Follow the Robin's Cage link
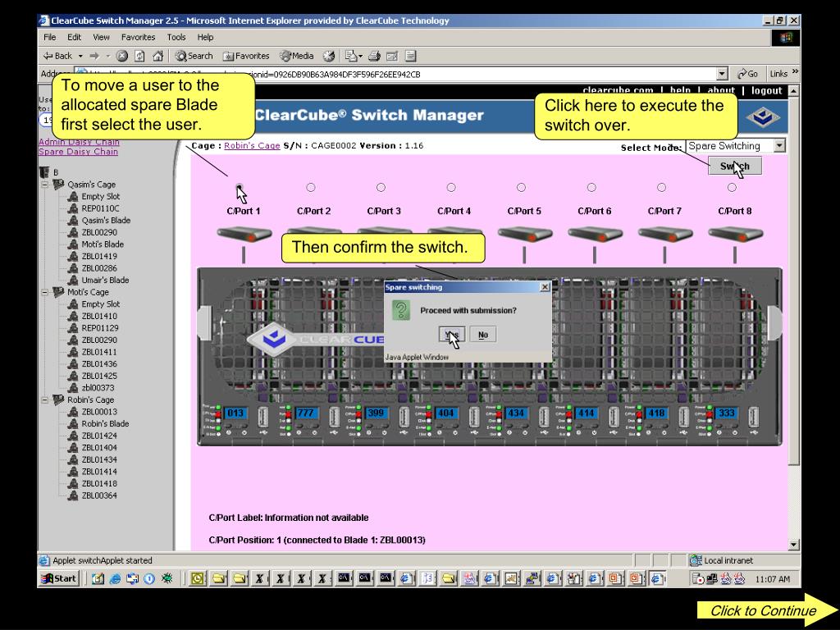The width and height of the screenshot is (840, 630). 252,146
